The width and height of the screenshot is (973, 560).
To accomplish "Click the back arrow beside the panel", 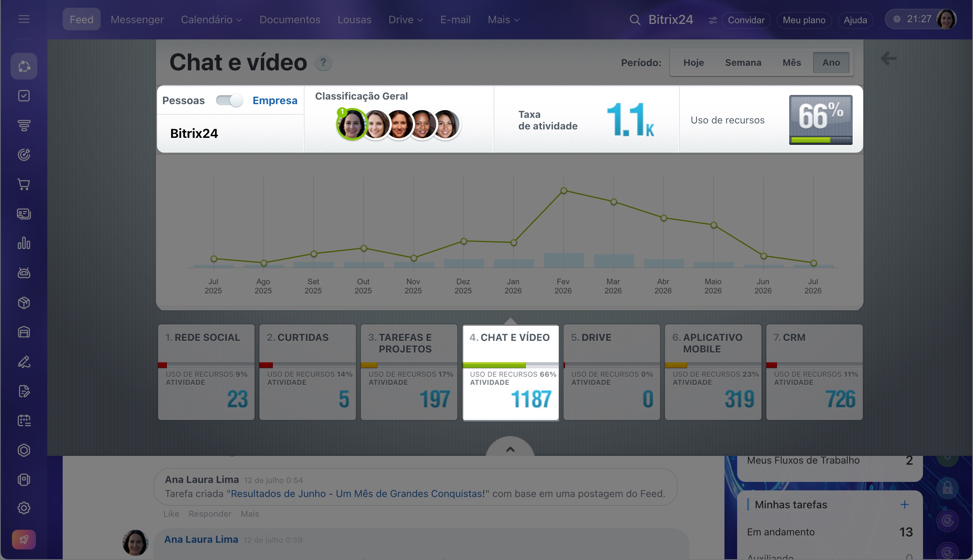I will [889, 58].
